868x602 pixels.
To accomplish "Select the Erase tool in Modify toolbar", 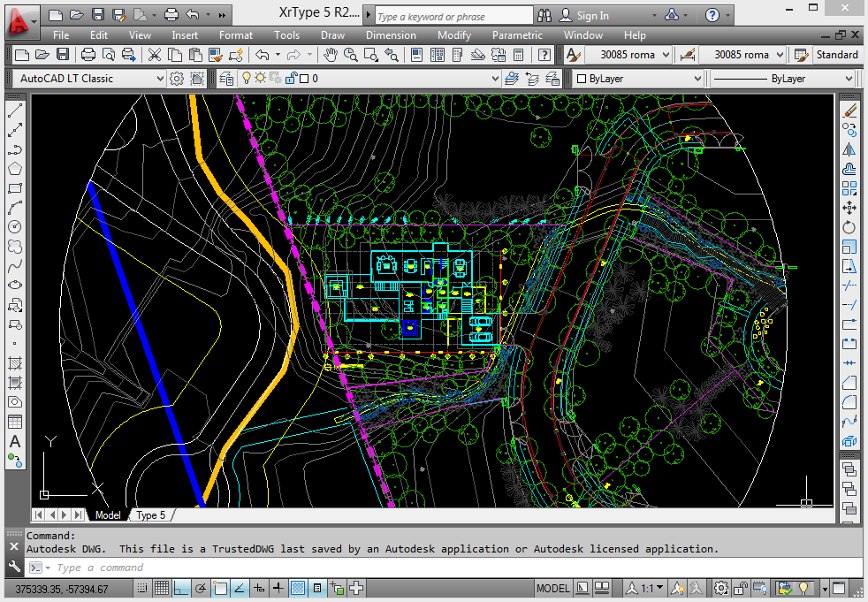I will pos(849,110).
